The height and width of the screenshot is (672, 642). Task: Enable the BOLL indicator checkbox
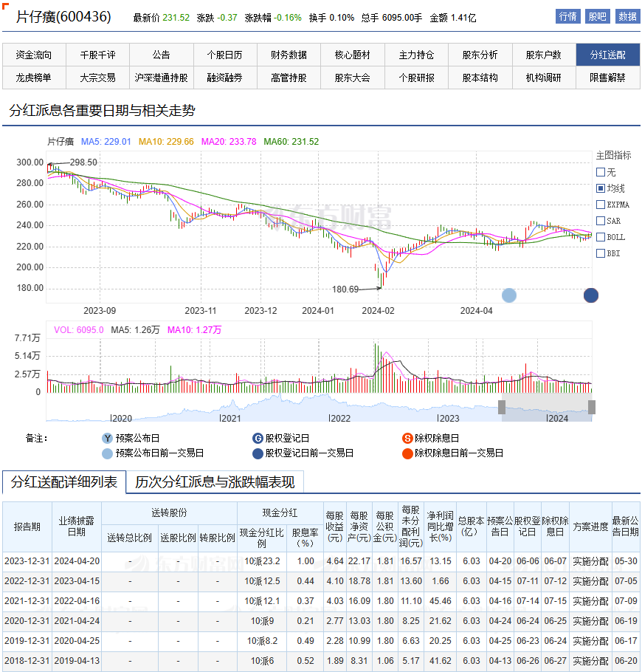coord(601,236)
